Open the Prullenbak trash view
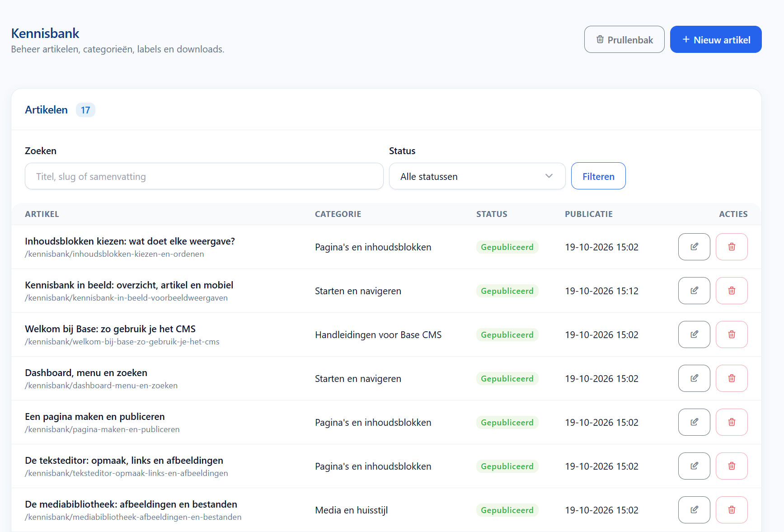Viewport: 784px width, 532px height. pyautogui.click(x=624, y=39)
